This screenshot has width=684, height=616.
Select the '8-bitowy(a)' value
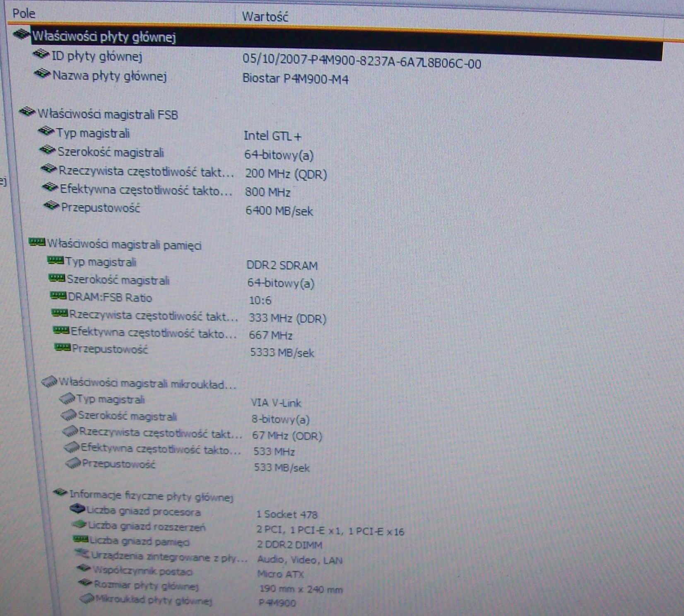point(281,420)
